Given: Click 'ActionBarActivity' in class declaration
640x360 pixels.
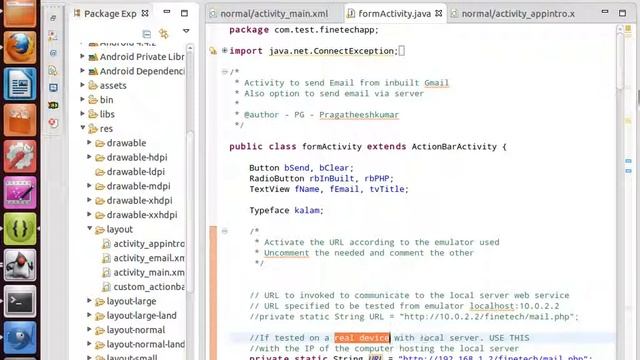Looking at the screenshot, I should 454,147.
